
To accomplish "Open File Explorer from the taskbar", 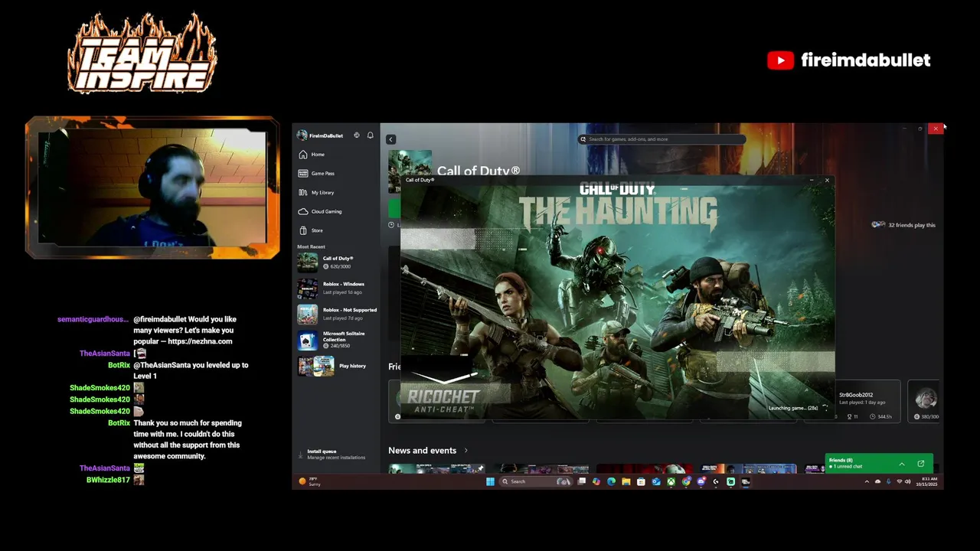I will 626,482.
